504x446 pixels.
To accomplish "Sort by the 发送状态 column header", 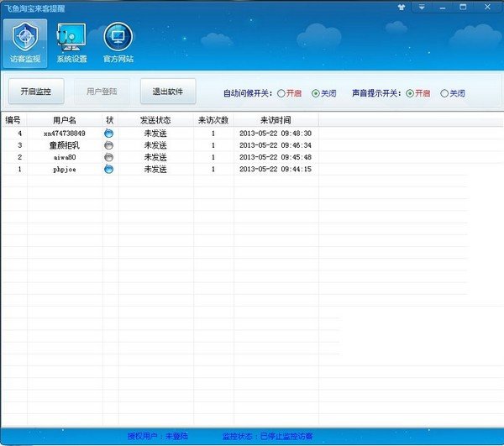I will tap(155, 120).
